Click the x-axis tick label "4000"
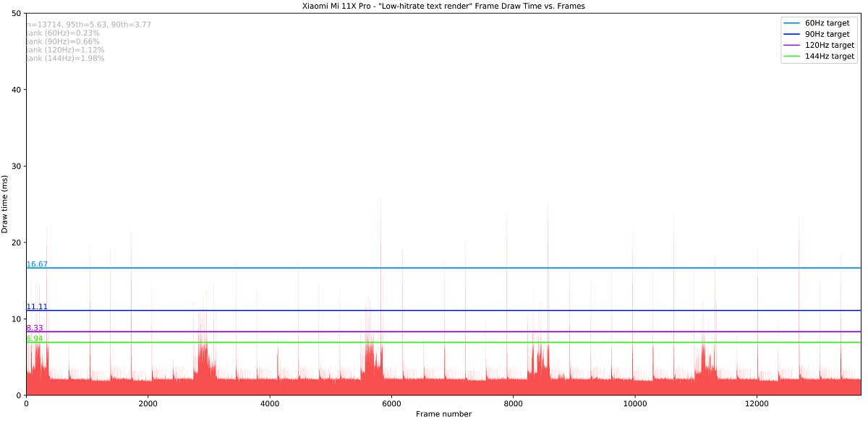This screenshot has height=425, width=868. 269,403
